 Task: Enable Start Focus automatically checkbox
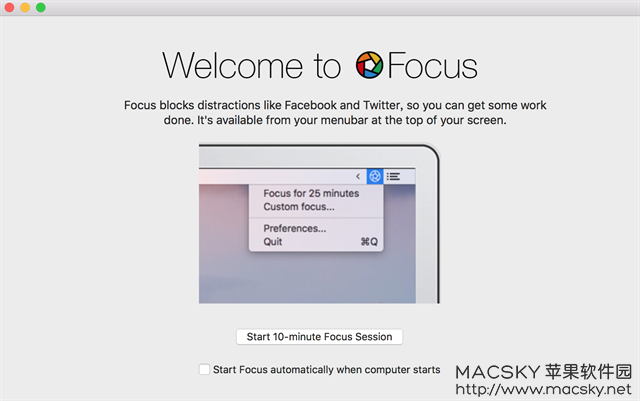pyautogui.click(x=204, y=369)
